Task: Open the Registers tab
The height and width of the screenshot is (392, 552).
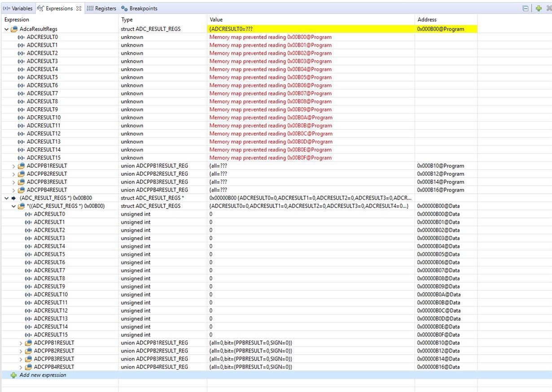Action: click(101, 9)
